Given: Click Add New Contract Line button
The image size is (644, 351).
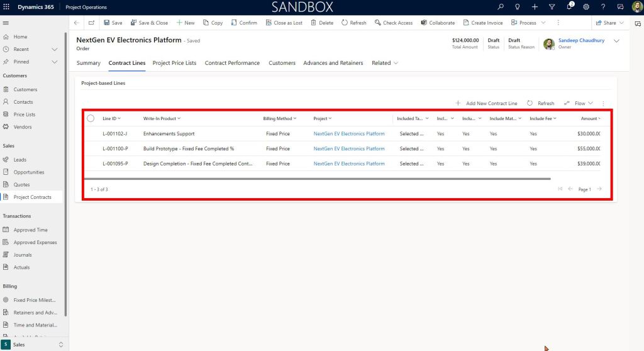Looking at the screenshot, I should tap(486, 103).
